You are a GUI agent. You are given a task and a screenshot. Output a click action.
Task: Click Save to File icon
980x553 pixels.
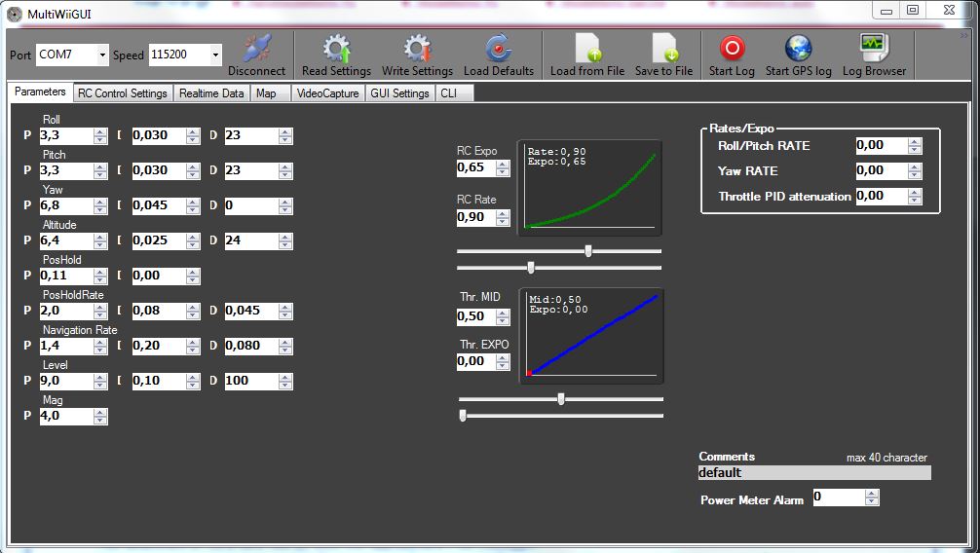663,48
